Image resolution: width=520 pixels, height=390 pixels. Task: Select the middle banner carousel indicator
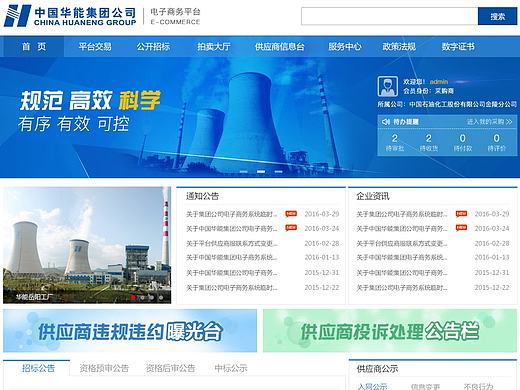pyautogui.click(x=261, y=172)
